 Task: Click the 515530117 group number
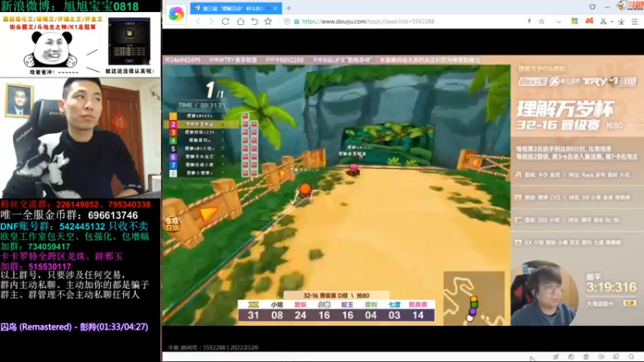50,266
